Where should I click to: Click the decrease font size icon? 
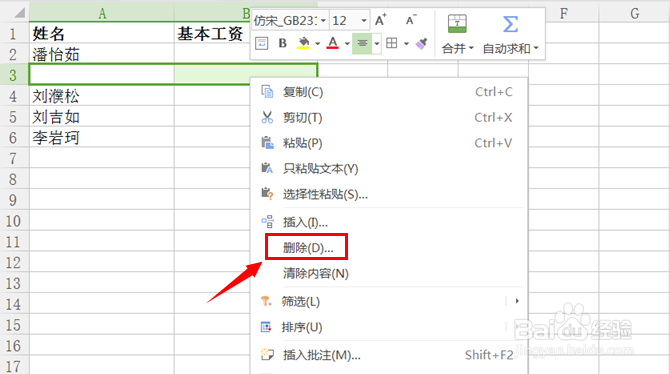coord(411,20)
